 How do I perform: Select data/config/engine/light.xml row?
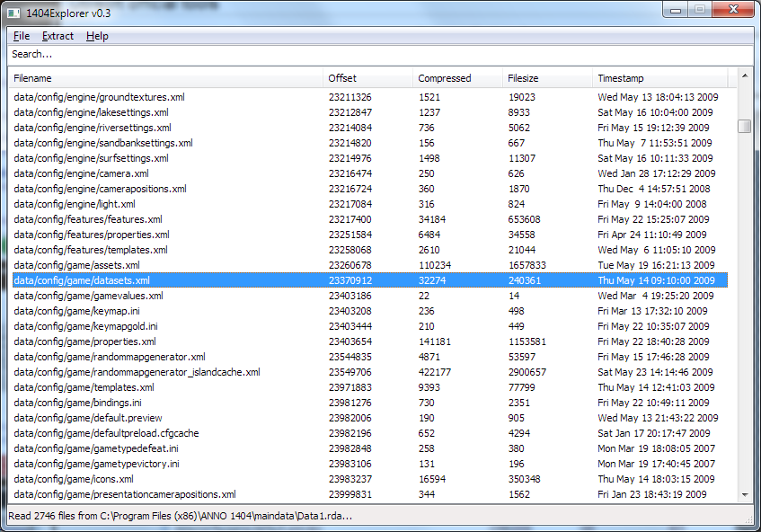click(x=370, y=204)
